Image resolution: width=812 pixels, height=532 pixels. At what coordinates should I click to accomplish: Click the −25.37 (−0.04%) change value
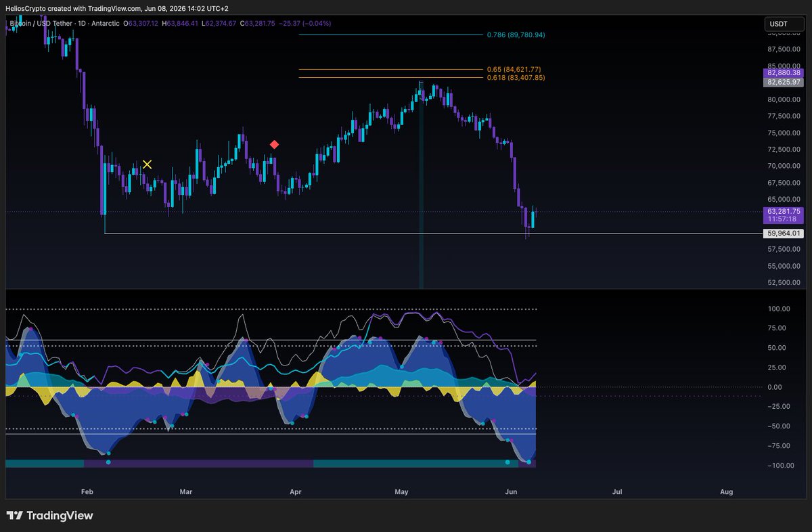[x=307, y=24]
